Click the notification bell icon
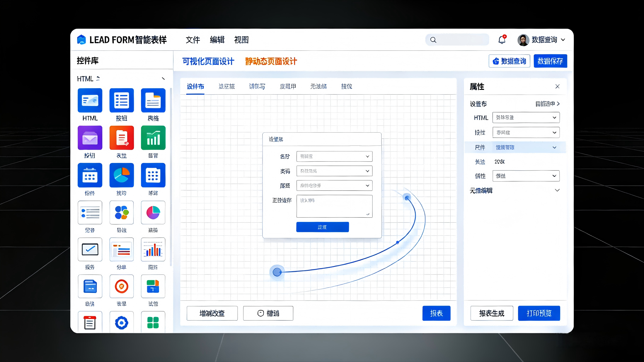 [502, 40]
